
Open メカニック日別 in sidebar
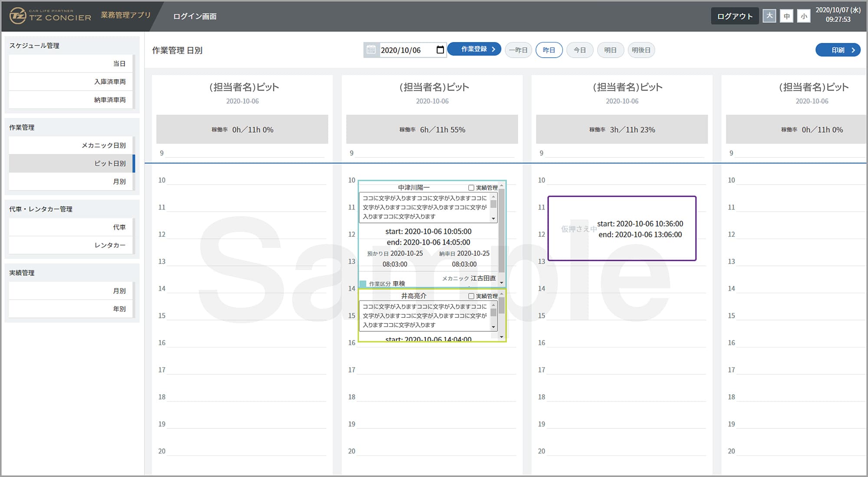103,145
